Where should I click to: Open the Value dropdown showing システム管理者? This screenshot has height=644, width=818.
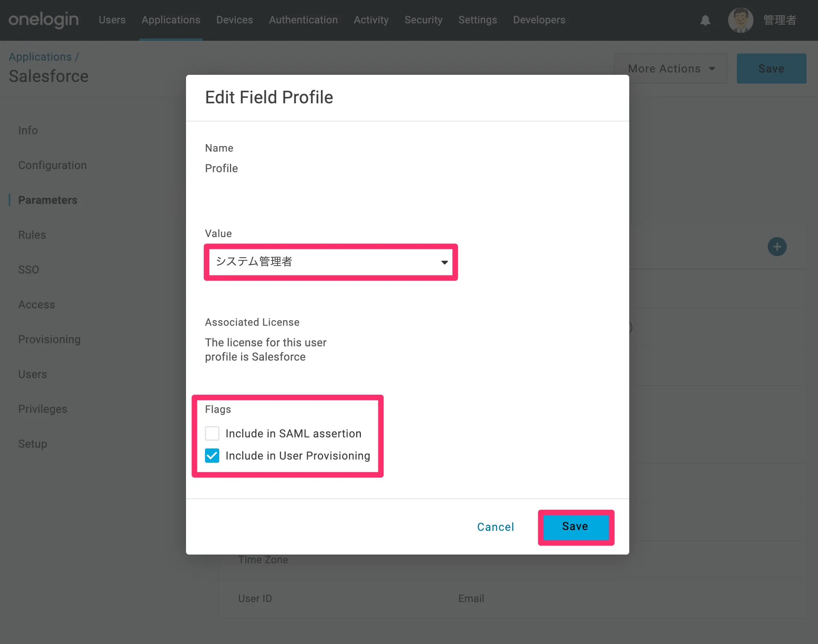pos(330,262)
